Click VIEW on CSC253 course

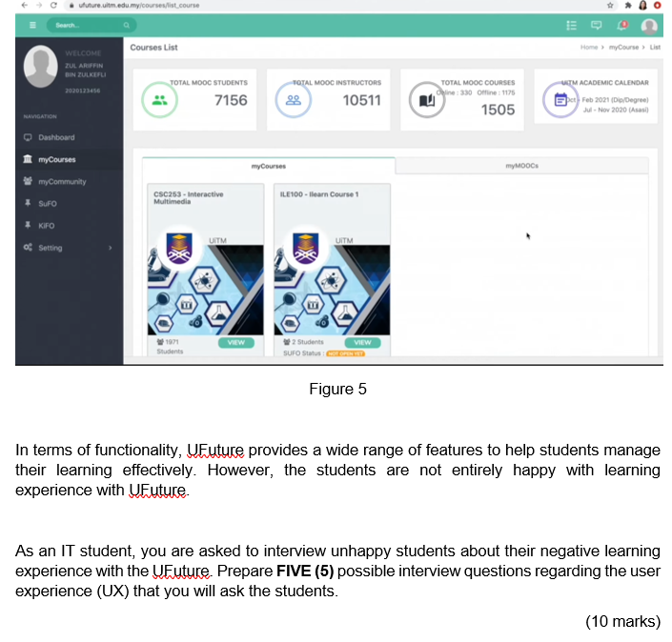236,343
